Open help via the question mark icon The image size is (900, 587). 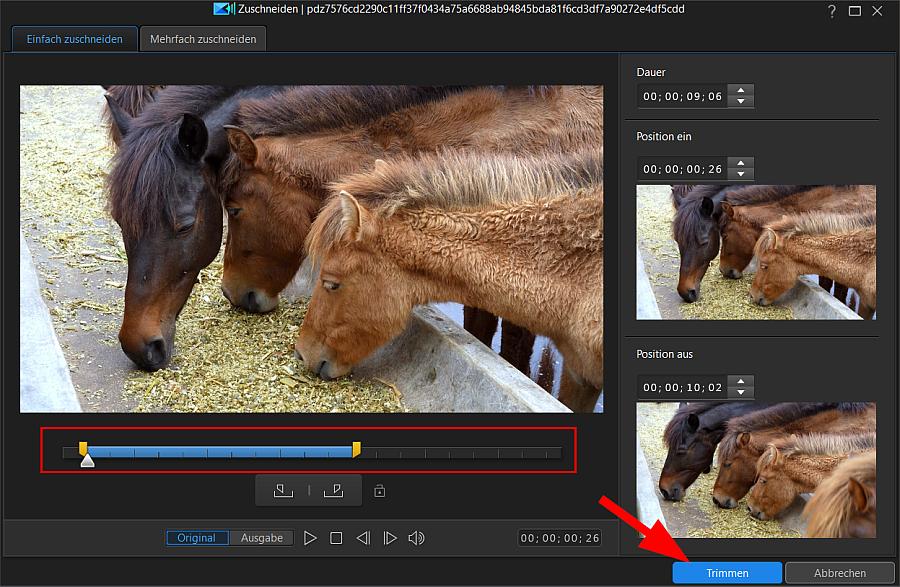pos(832,10)
